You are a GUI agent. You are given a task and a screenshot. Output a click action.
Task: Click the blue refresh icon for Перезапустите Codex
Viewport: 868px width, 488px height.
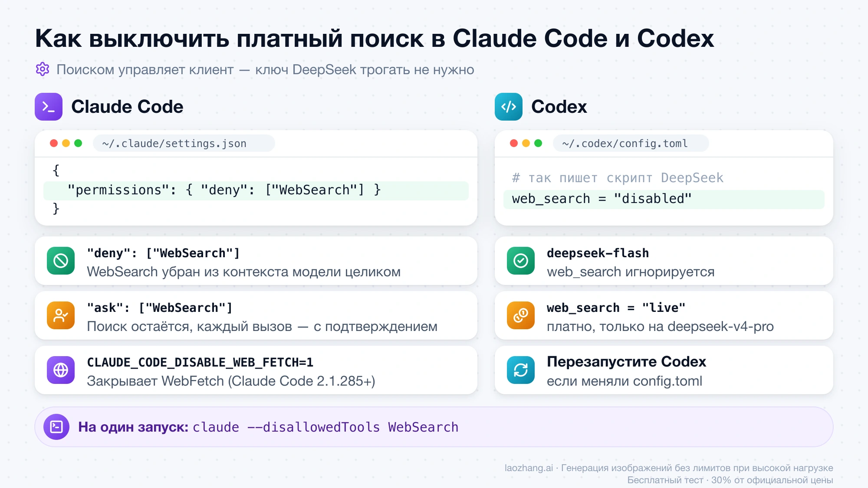click(521, 370)
